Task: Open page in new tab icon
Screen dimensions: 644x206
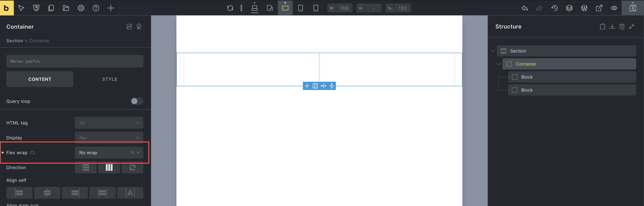Action: [x=599, y=8]
